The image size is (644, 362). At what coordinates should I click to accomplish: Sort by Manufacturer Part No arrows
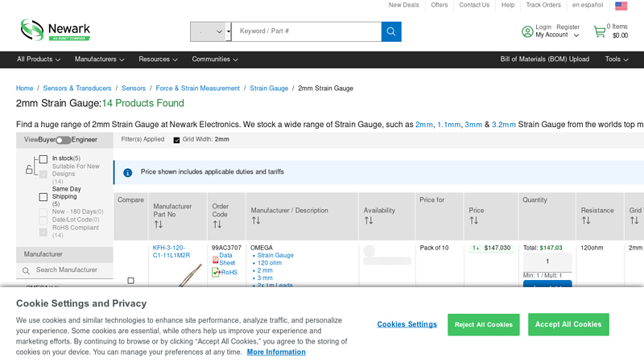coord(159,224)
